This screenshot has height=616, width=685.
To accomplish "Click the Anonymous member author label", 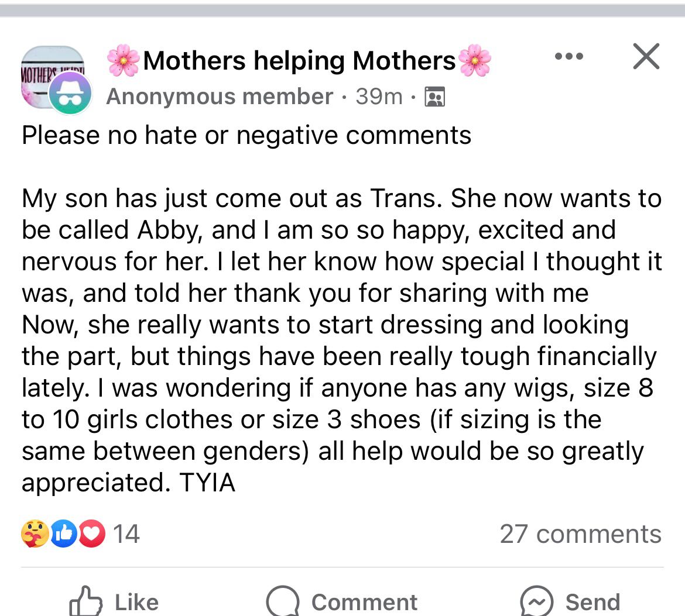I will [220, 97].
